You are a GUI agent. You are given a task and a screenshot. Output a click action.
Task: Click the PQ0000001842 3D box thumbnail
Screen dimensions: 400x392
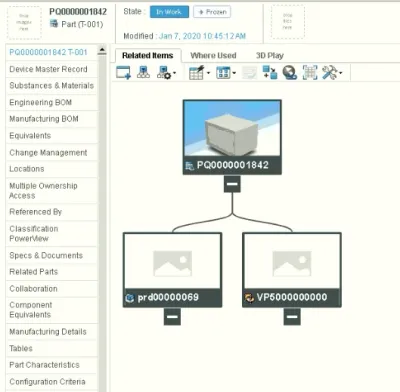232,128
